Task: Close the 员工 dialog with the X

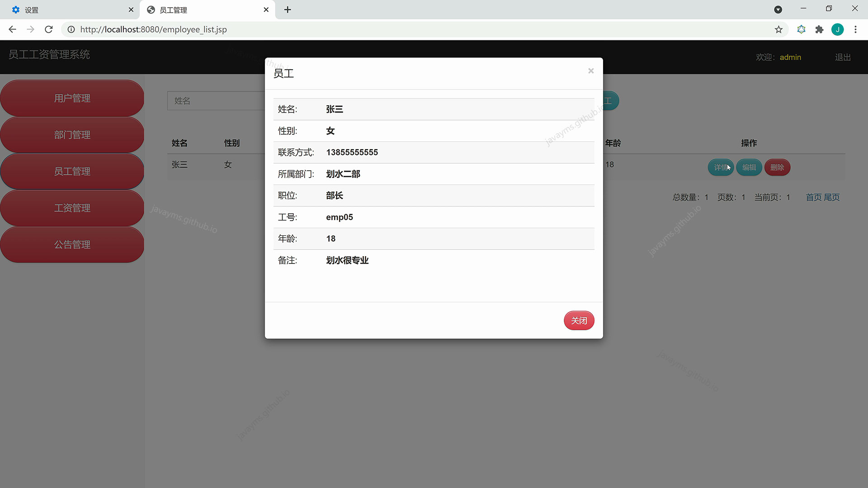Action: [x=591, y=71]
